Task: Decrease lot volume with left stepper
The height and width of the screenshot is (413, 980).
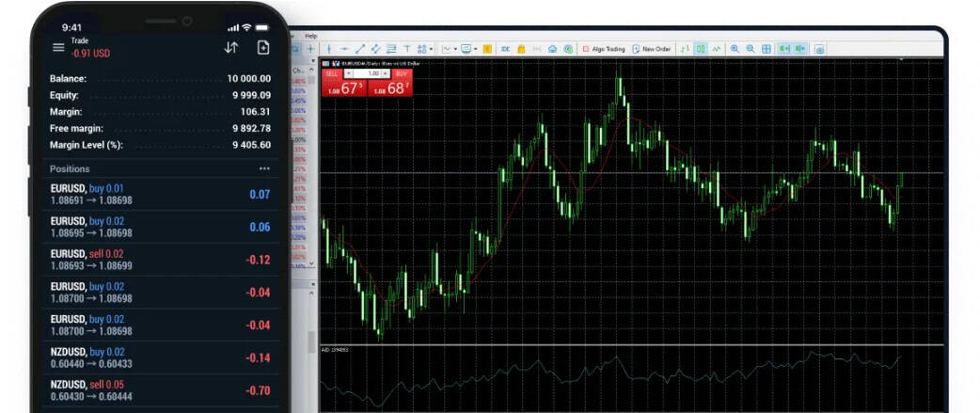Action: coord(349,73)
